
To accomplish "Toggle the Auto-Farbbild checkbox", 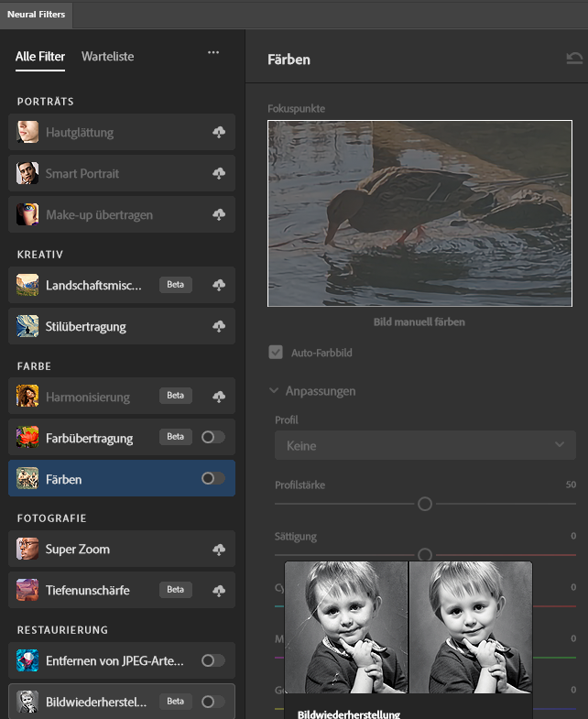I will (x=276, y=352).
